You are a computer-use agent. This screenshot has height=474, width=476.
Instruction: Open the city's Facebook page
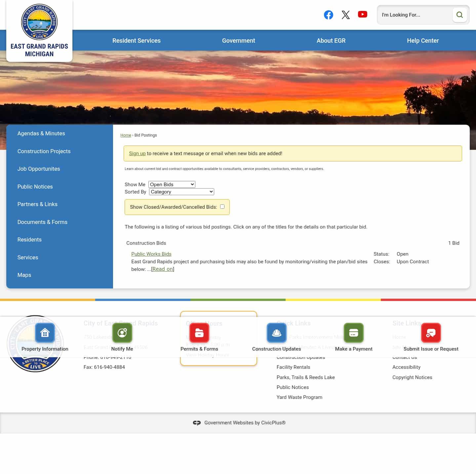tap(329, 15)
